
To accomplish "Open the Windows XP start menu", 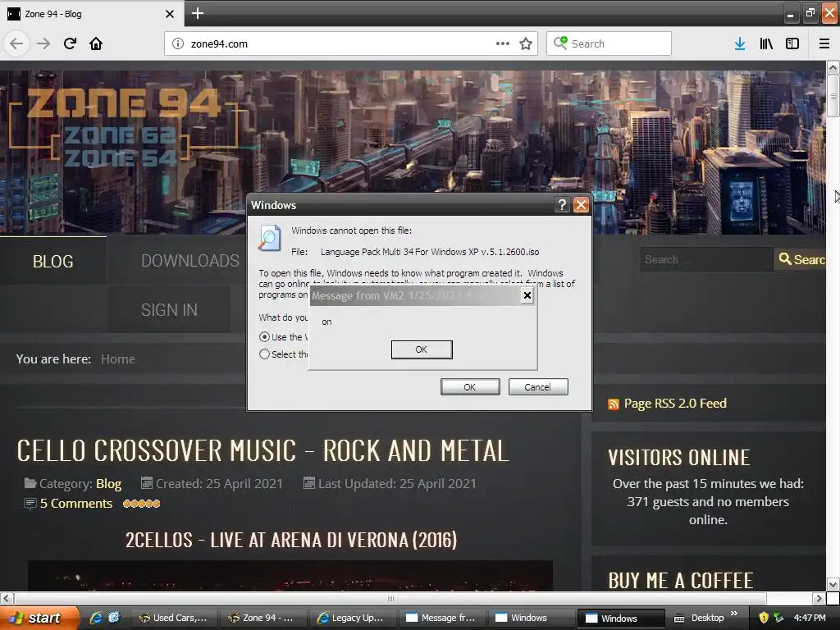I will (x=39, y=618).
